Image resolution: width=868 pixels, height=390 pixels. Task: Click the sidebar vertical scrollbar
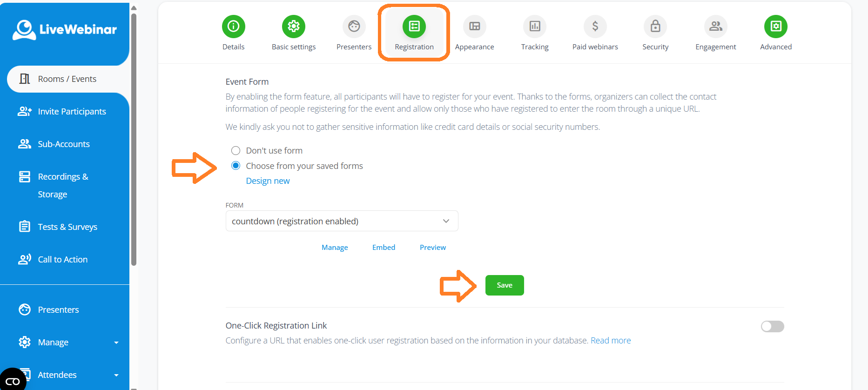tap(134, 140)
